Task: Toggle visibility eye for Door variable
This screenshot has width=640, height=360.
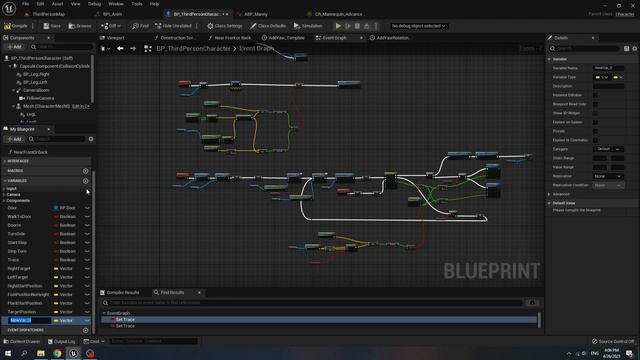Action: tap(87, 208)
